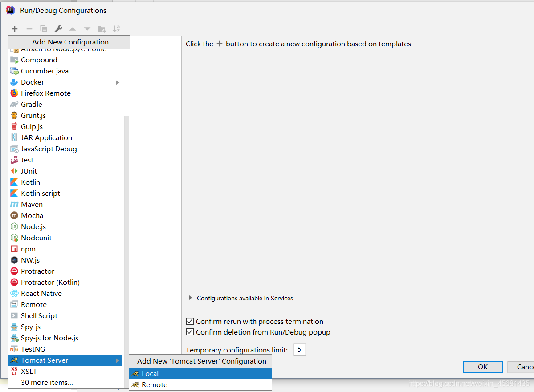
Task: Select the Gradle elephant icon
Action: 14,105
